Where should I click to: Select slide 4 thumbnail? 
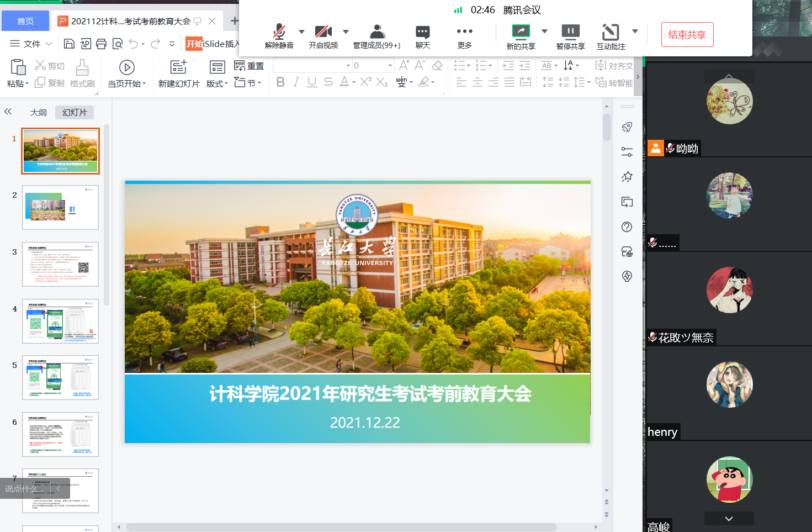(x=60, y=321)
